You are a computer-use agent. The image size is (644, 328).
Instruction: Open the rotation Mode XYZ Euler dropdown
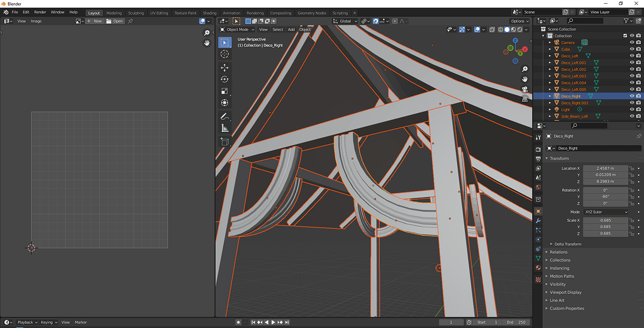coord(606,212)
